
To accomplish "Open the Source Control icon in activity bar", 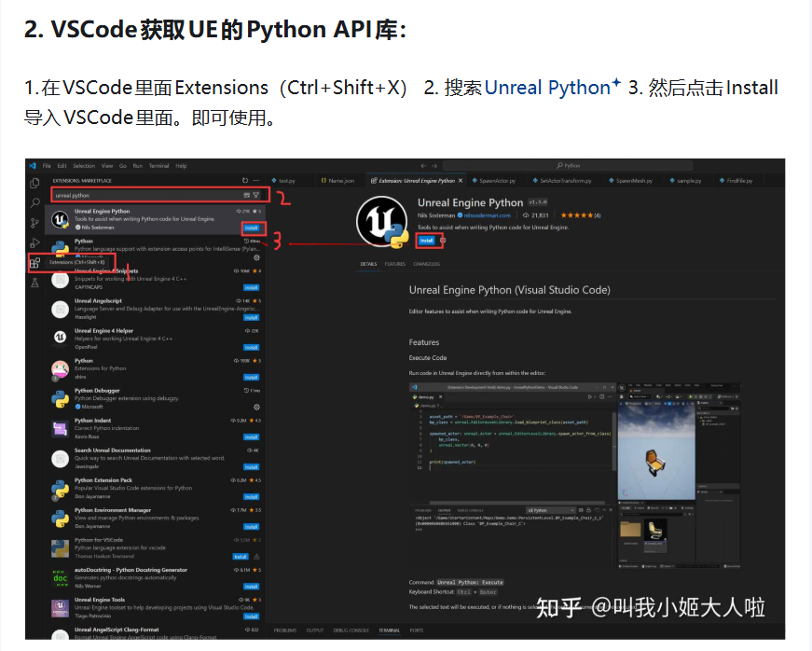I will tap(34, 223).
